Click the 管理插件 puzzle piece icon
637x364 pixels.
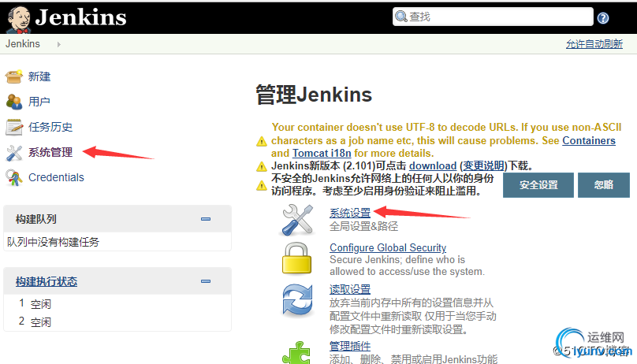click(x=297, y=353)
